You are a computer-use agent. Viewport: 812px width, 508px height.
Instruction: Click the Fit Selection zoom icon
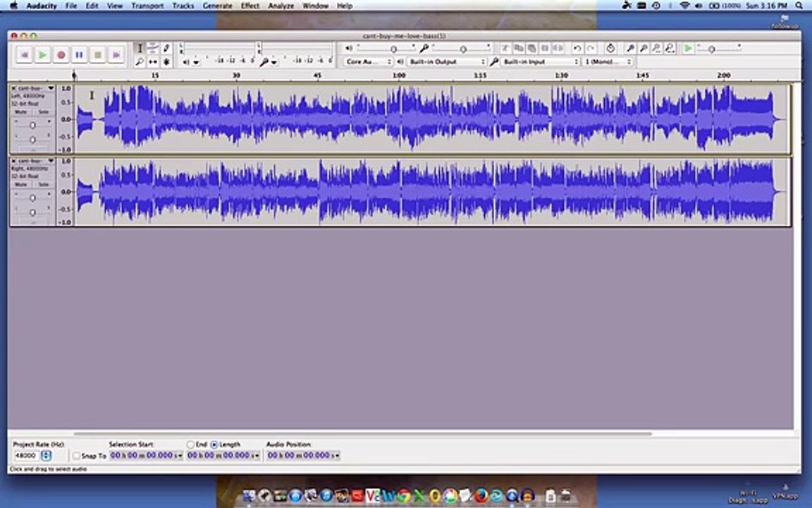pyautogui.click(x=657, y=48)
